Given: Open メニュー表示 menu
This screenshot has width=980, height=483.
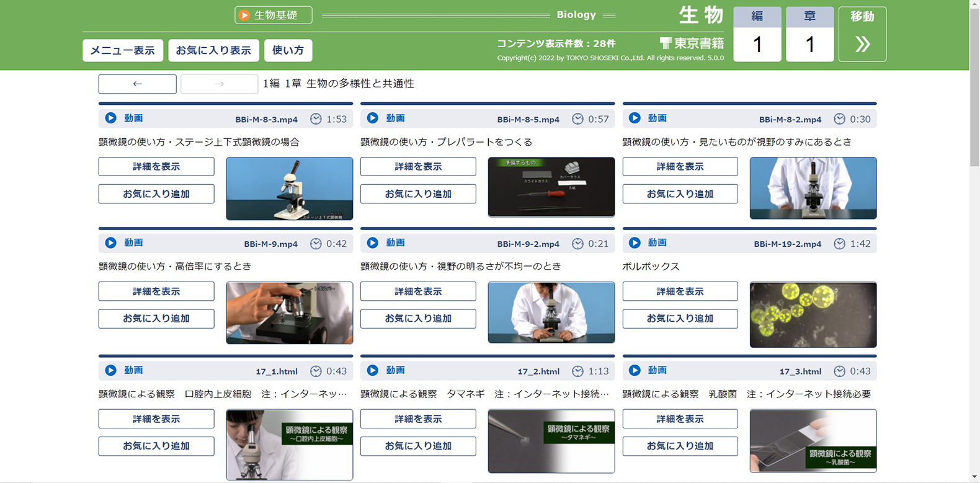Looking at the screenshot, I should [123, 50].
